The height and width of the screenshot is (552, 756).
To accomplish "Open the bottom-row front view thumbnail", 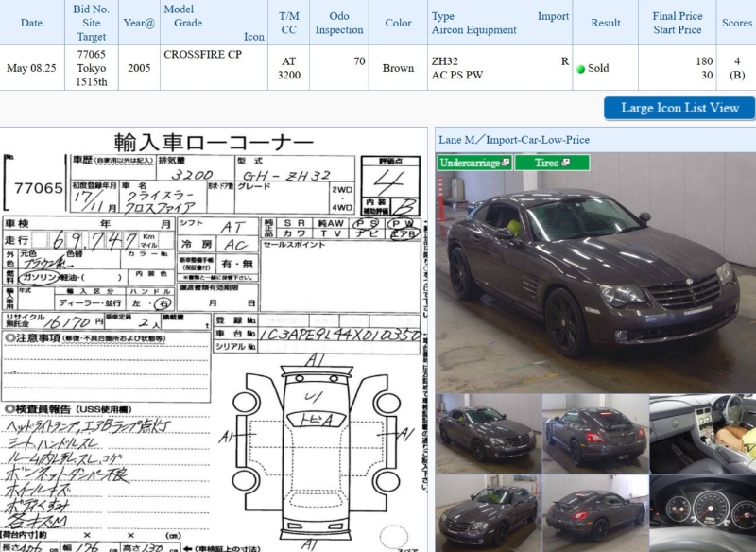I will [x=489, y=513].
